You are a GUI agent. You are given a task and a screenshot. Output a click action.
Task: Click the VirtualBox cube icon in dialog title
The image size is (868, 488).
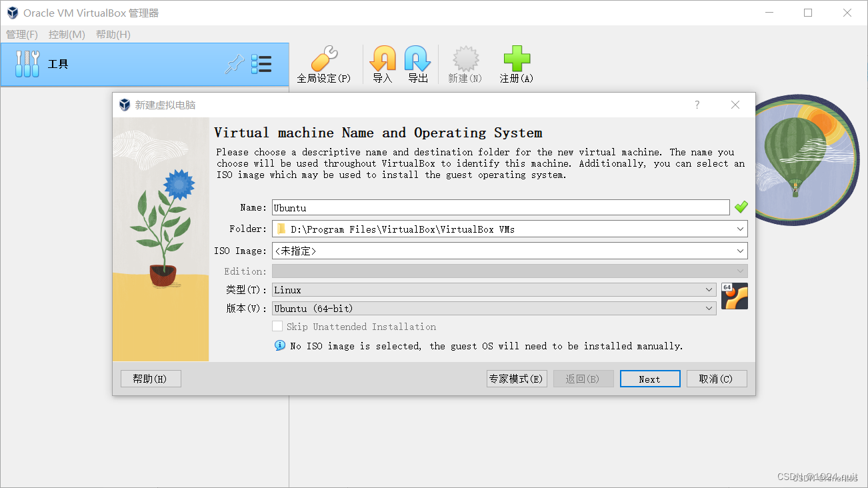pos(125,105)
